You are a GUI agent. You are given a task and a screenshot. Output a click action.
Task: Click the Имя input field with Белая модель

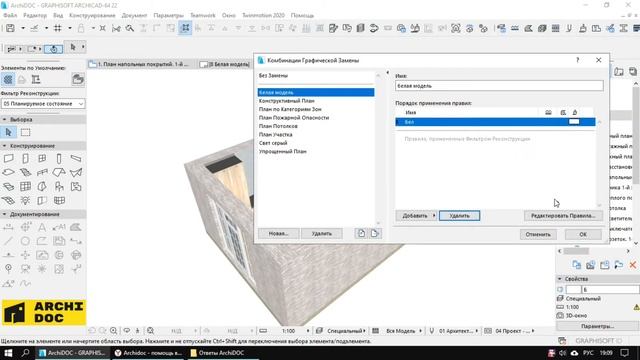(x=499, y=86)
